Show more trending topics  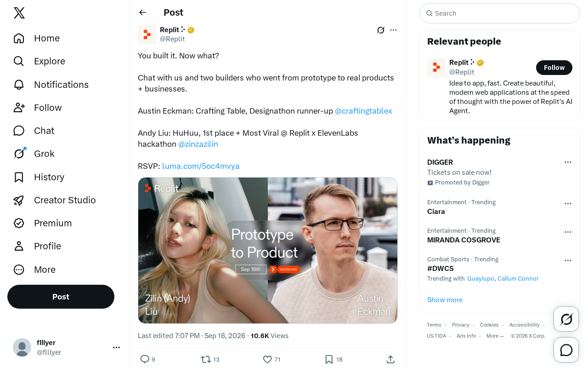tap(445, 300)
